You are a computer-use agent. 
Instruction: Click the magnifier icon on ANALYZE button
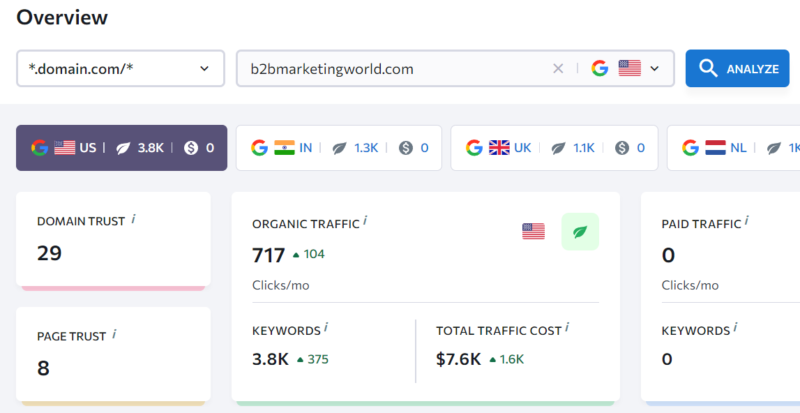[x=708, y=68]
